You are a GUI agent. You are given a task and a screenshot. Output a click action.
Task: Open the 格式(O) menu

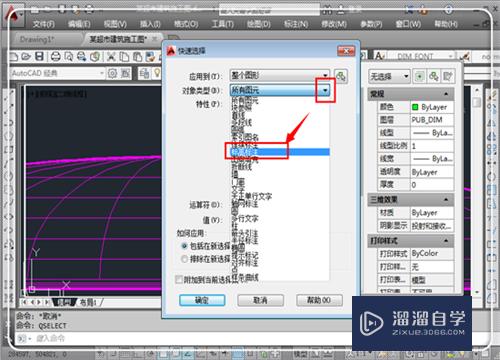click(x=186, y=24)
